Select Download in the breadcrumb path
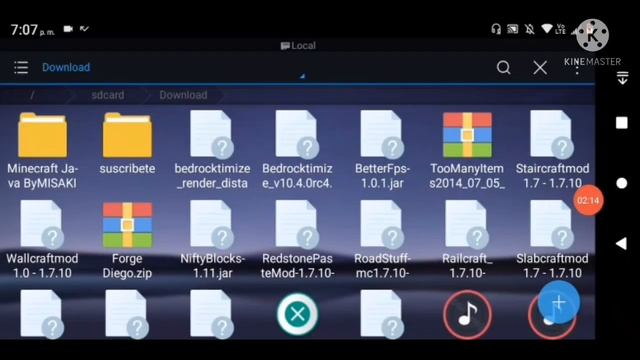This screenshot has width=640, height=360. pos(183,95)
